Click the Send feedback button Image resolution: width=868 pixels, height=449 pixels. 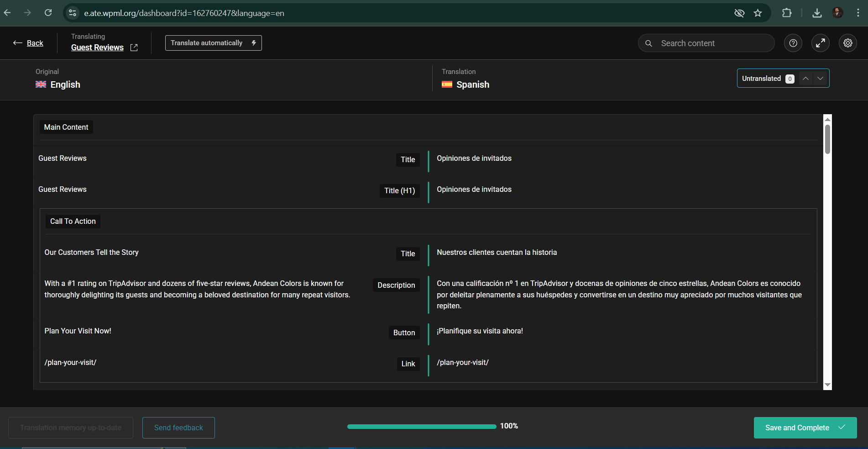click(x=178, y=428)
